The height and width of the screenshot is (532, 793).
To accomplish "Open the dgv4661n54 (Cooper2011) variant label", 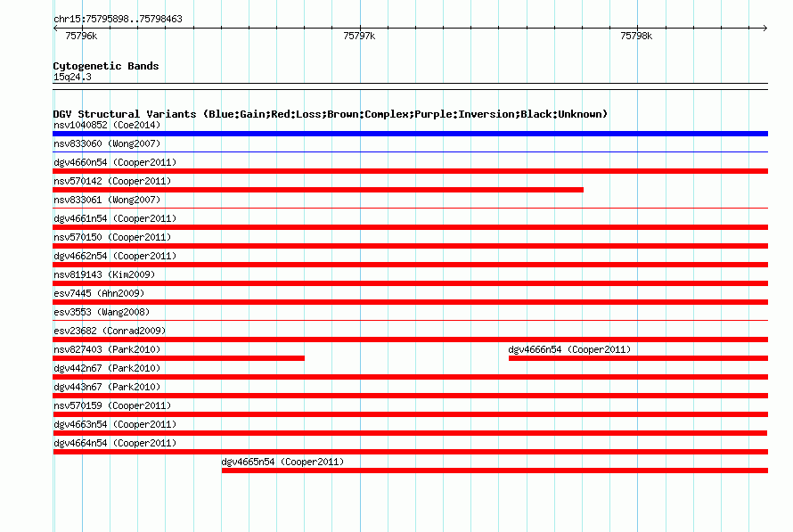I will [x=115, y=218].
